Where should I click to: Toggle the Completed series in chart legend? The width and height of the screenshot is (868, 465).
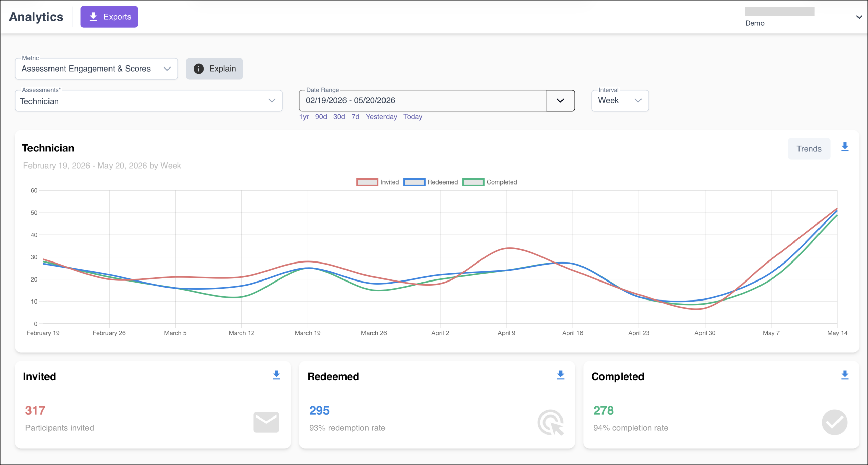click(490, 182)
